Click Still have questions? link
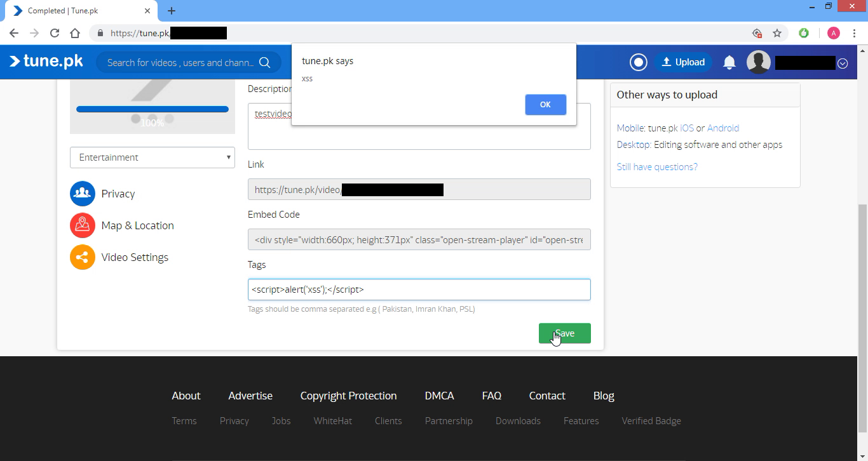Image resolution: width=868 pixels, height=461 pixels. pyautogui.click(x=657, y=166)
